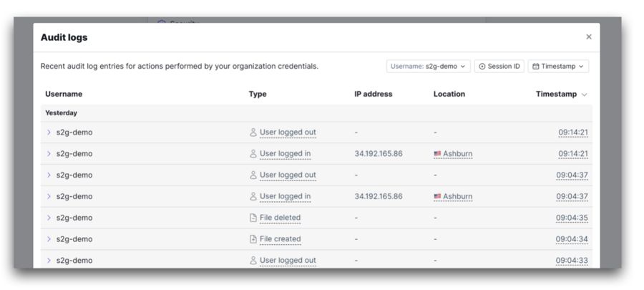Expand the 09:04:37 User logged out row
644x290 pixels.
[x=49, y=175]
